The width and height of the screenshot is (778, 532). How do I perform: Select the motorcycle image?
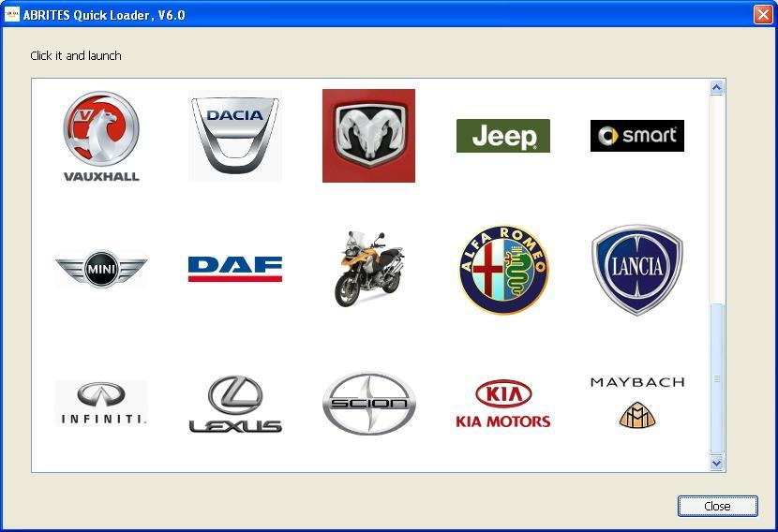pyautogui.click(x=369, y=269)
